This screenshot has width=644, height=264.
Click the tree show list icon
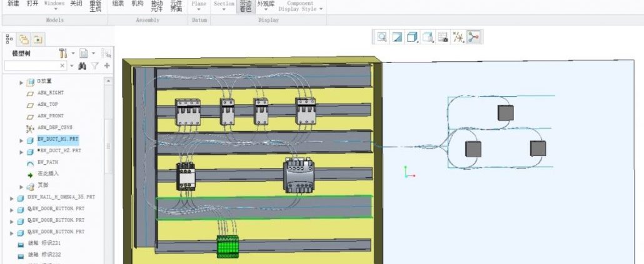[84, 53]
